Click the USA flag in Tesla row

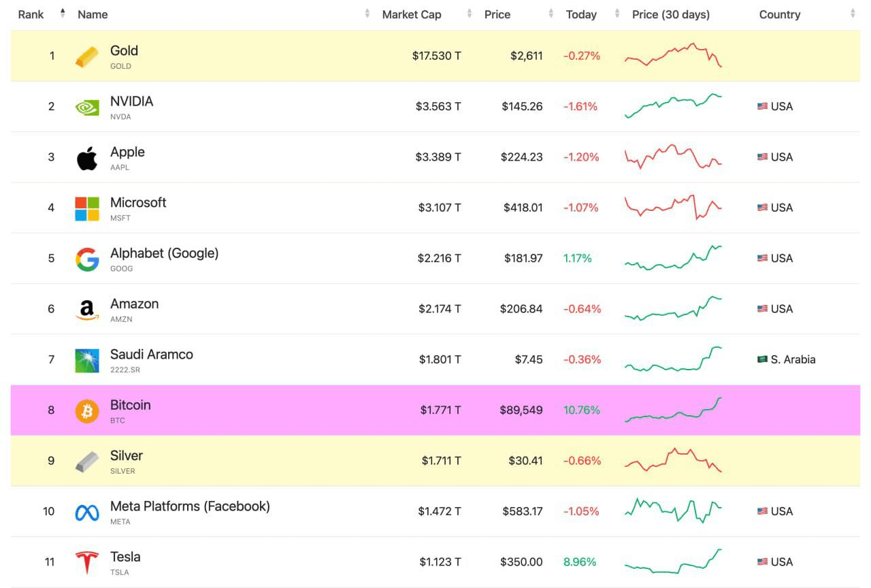click(x=763, y=562)
